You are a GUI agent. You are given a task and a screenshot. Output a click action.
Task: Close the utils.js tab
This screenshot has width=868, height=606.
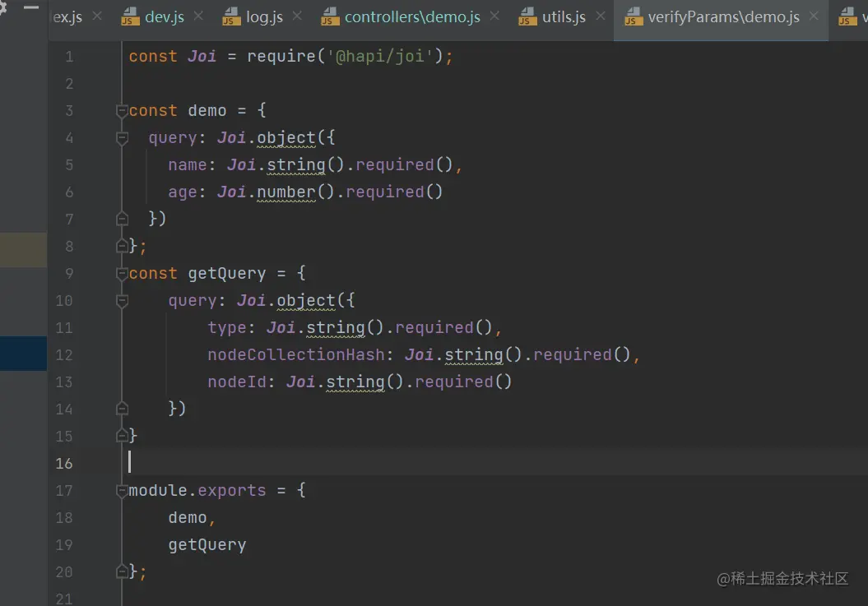[x=600, y=16]
